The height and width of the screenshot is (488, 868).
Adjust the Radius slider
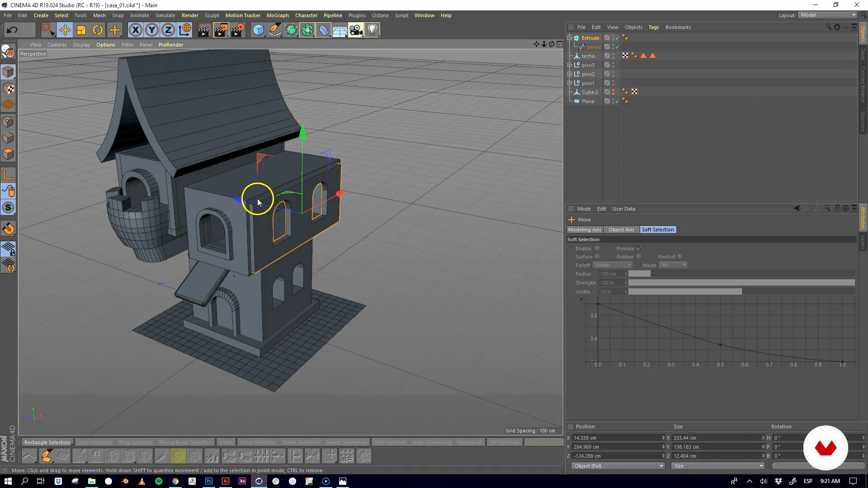point(741,274)
